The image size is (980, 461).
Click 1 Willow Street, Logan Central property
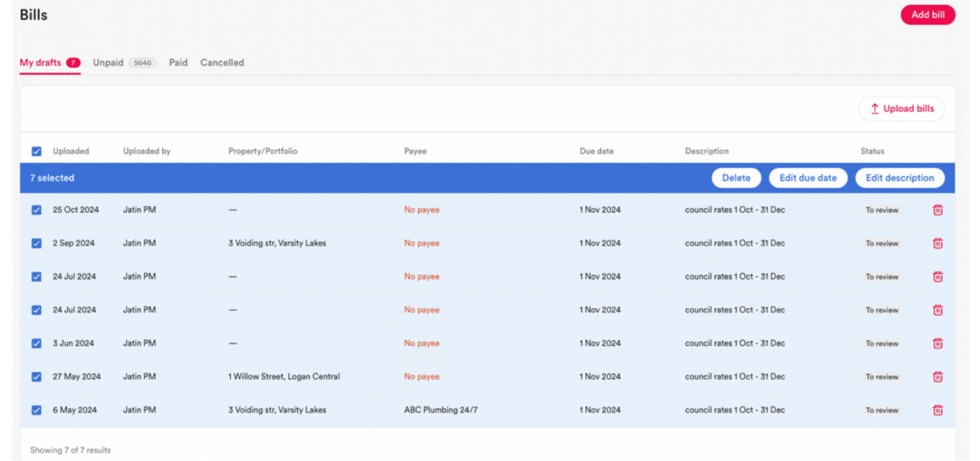[284, 377]
